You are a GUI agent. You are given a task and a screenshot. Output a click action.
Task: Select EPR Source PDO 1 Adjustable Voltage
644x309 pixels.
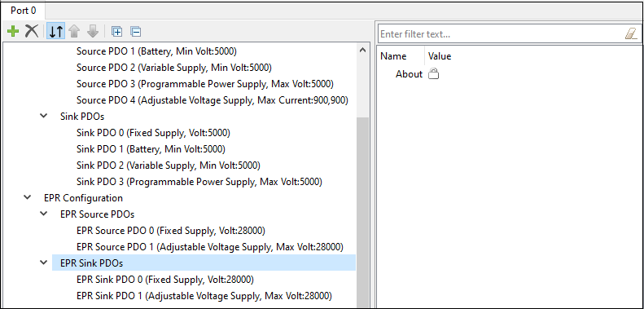pyautogui.click(x=210, y=247)
